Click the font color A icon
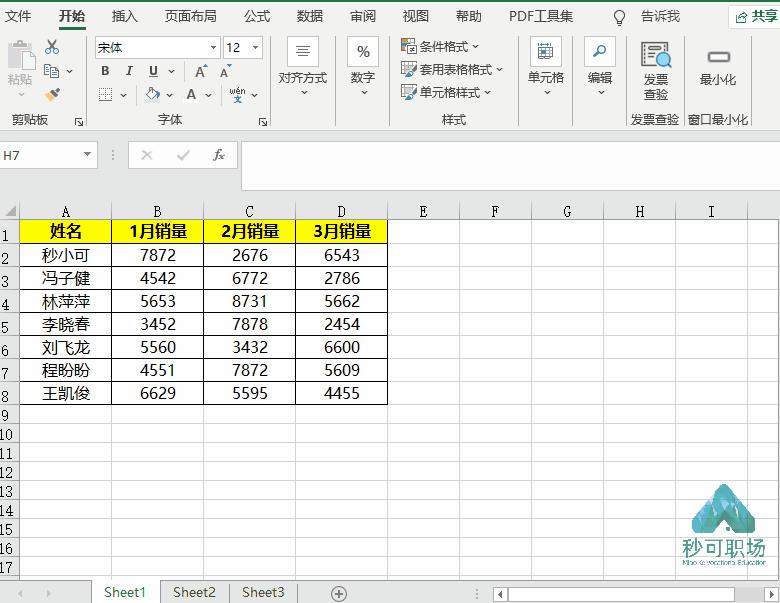The height and width of the screenshot is (603, 780). pos(191,94)
